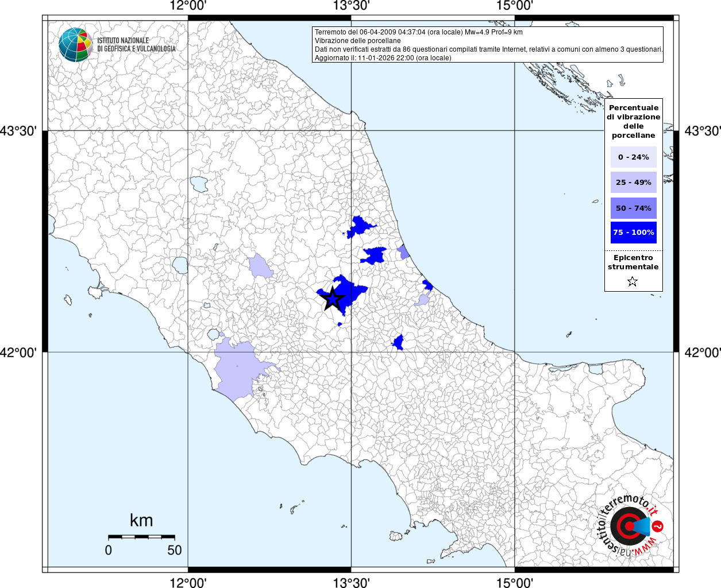The width and height of the screenshot is (721, 588).
Task: Click the black epicenter star on the map
Action: click(x=331, y=298)
